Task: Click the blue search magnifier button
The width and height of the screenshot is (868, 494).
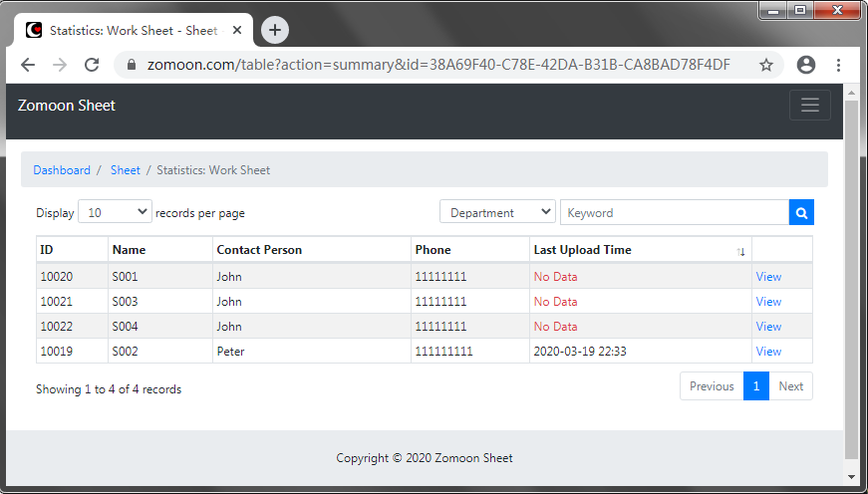Action: pos(801,213)
